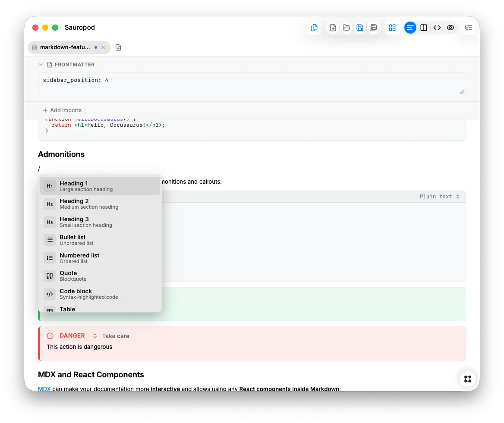504x423 pixels.
Task: Choose Heading 2 from slash menu
Action: click(100, 204)
